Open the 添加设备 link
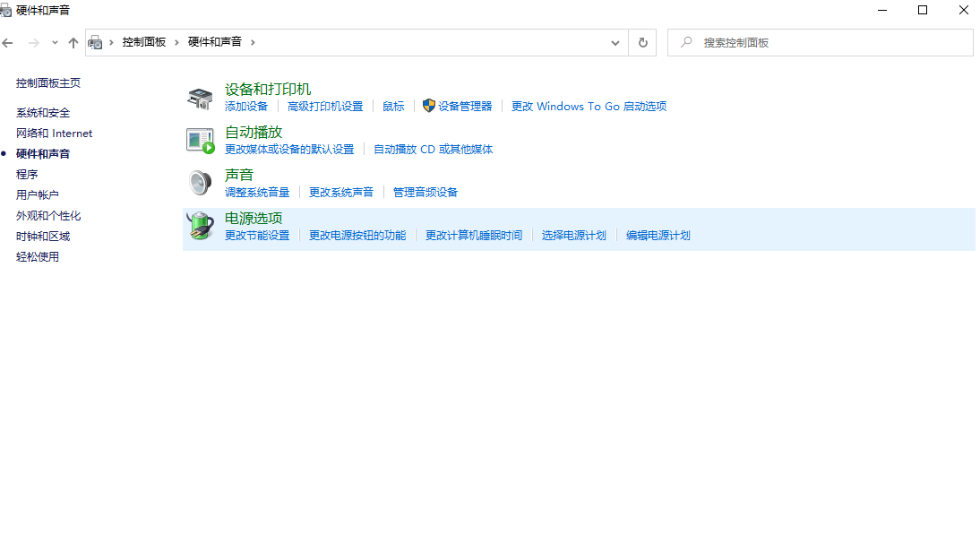This screenshot has height=535, width=980. (246, 107)
